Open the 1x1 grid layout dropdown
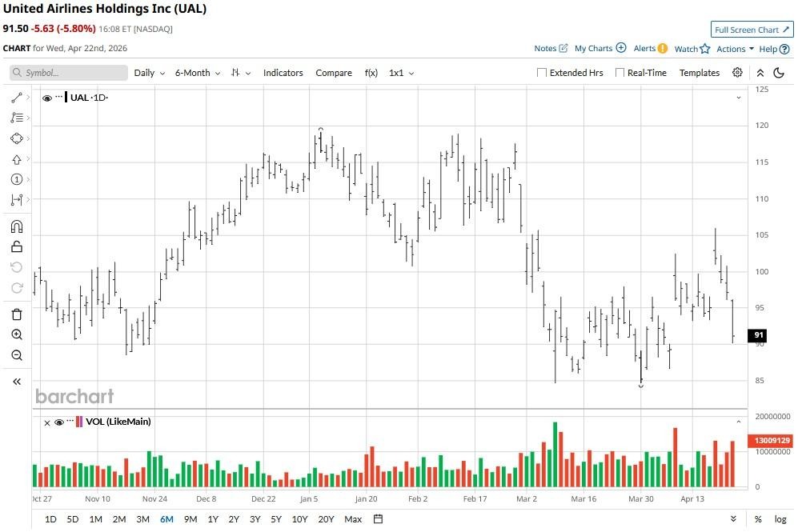 tap(401, 73)
